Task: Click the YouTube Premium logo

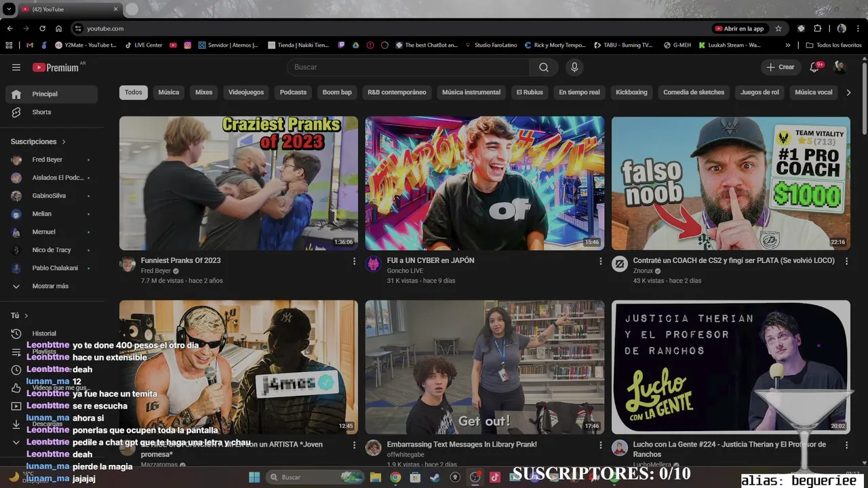Action: click(x=56, y=67)
